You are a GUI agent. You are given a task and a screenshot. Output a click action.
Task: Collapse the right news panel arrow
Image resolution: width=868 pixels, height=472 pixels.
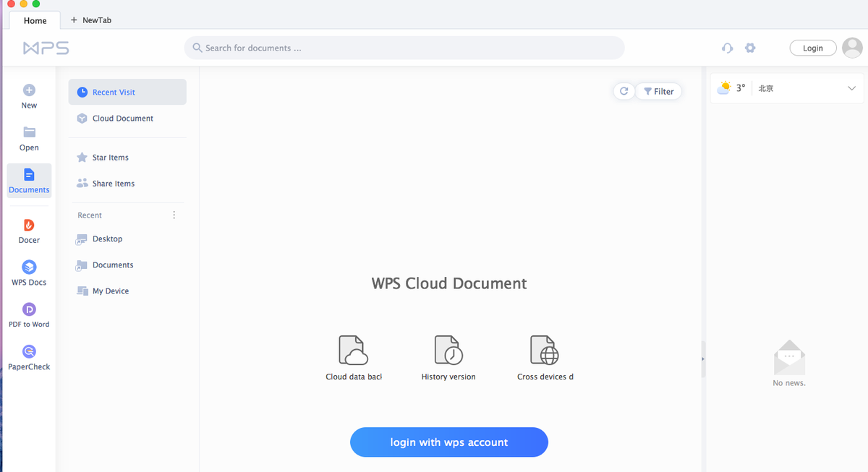pos(703,359)
